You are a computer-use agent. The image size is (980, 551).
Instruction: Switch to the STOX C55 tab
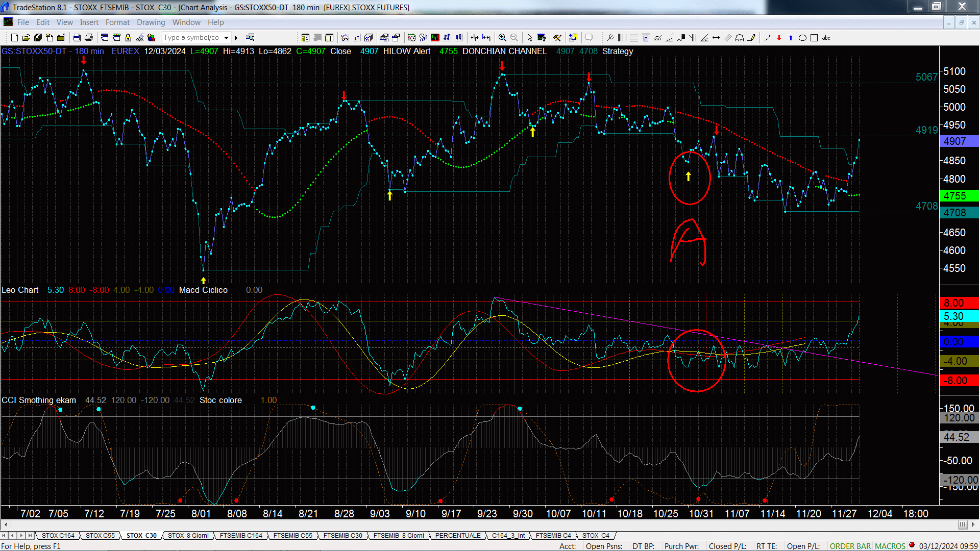tap(100, 536)
